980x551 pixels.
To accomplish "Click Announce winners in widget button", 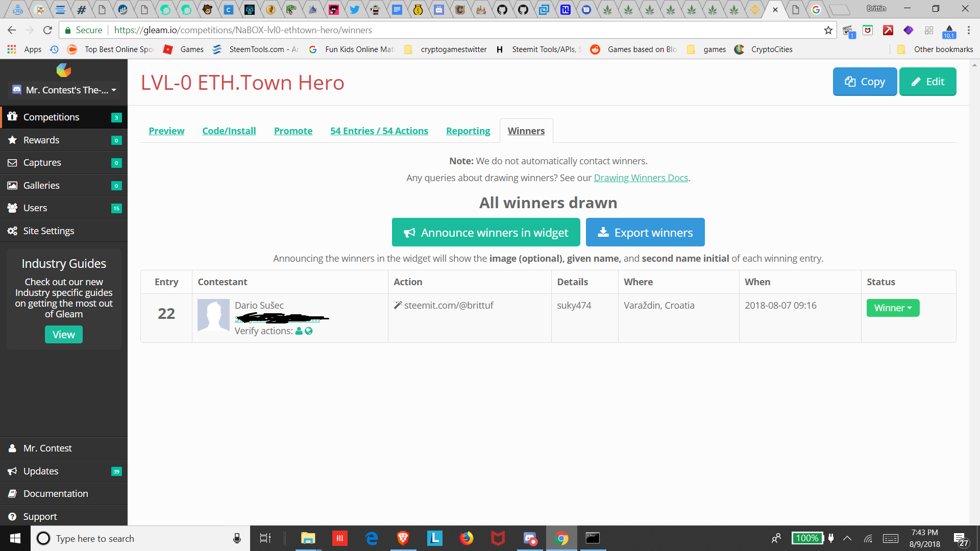I will click(485, 233).
